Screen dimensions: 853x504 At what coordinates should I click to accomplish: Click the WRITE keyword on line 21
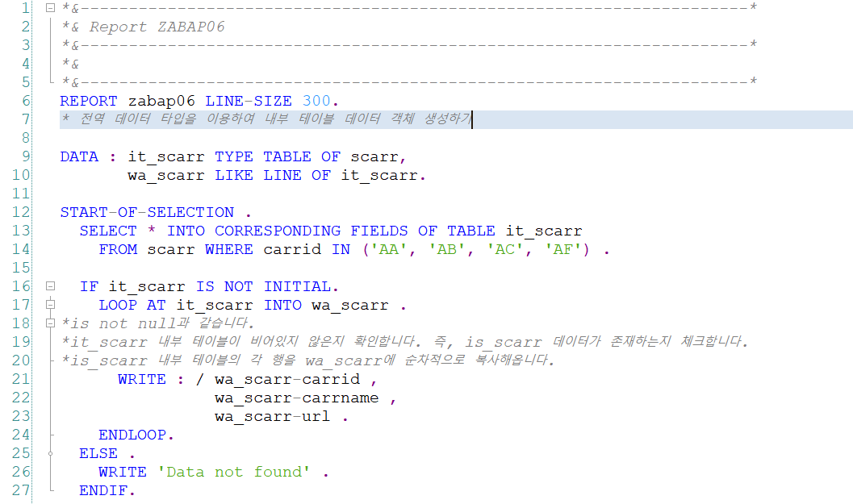point(142,379)
